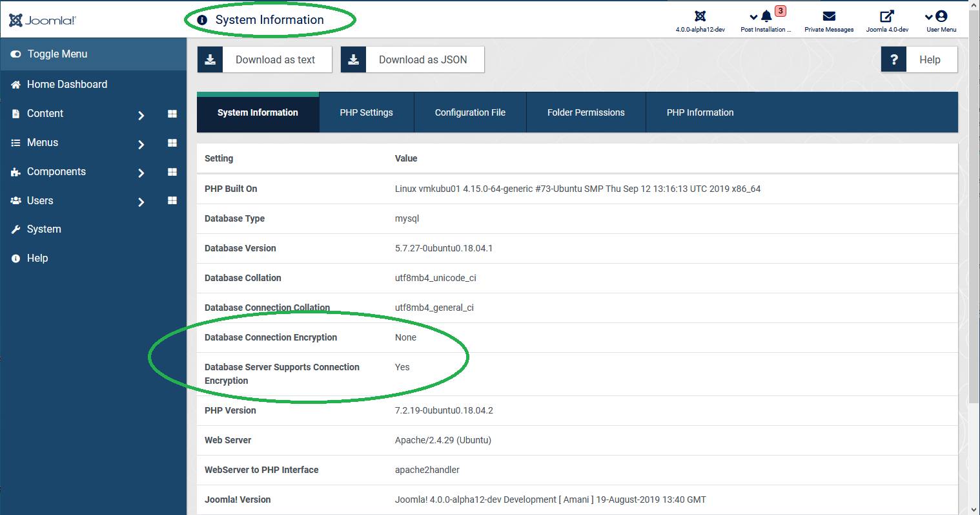Click the home icon beside Home Dashboard
Image resolution: width=980 pixels, height=515 pixels.
pos(16,85)
